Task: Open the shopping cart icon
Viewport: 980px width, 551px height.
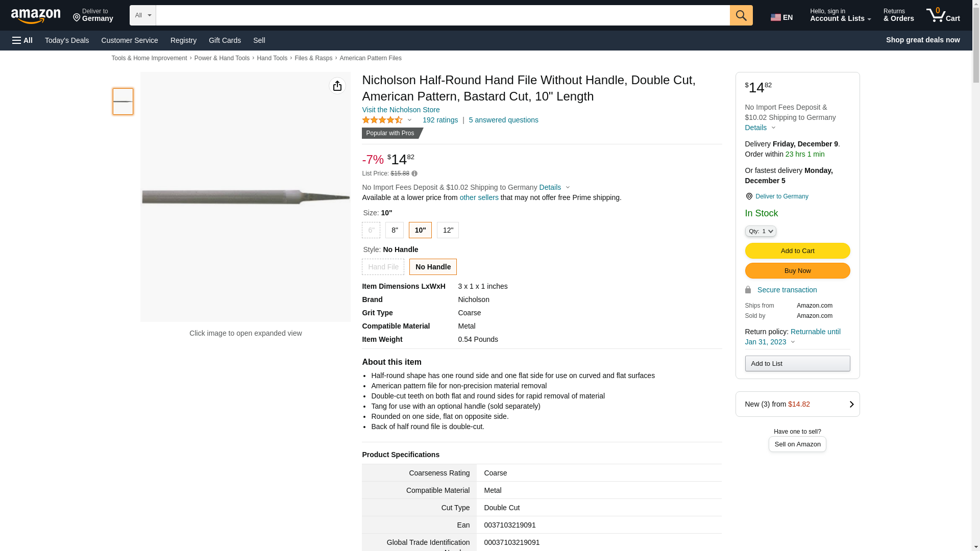Action: point(943,15)
